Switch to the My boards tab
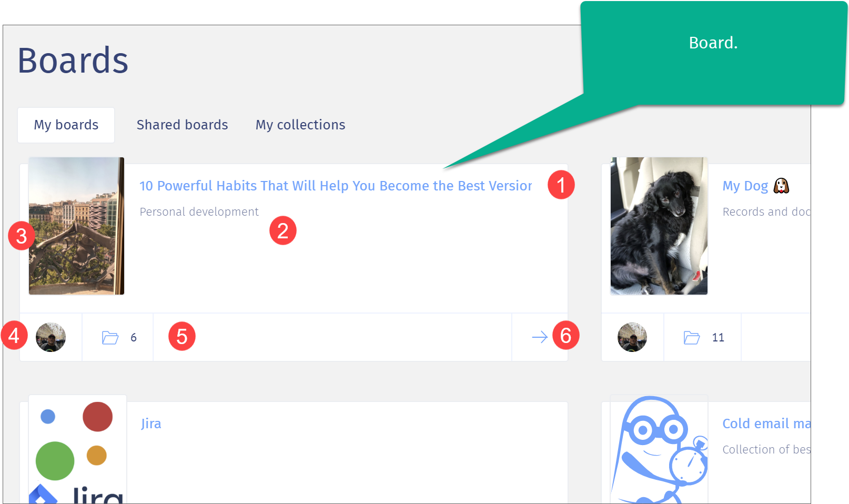 click(x=66, y=125)
